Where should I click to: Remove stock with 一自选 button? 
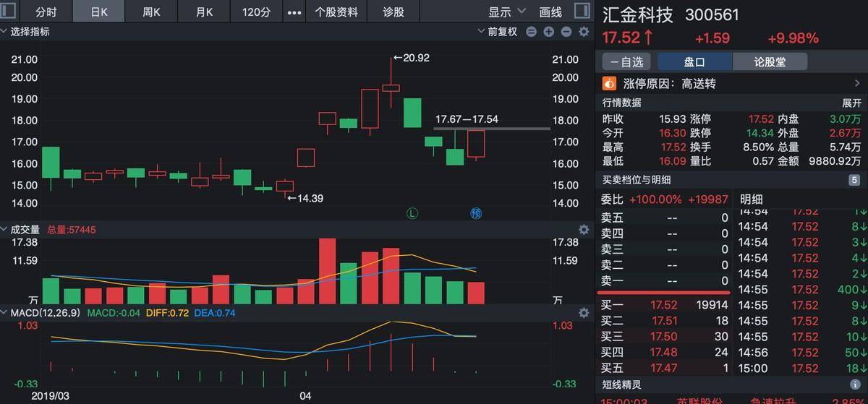coord(626,62)
